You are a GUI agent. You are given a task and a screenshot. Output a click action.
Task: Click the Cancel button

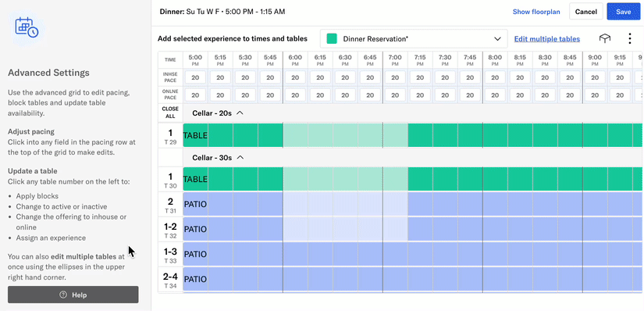(585, 12)
